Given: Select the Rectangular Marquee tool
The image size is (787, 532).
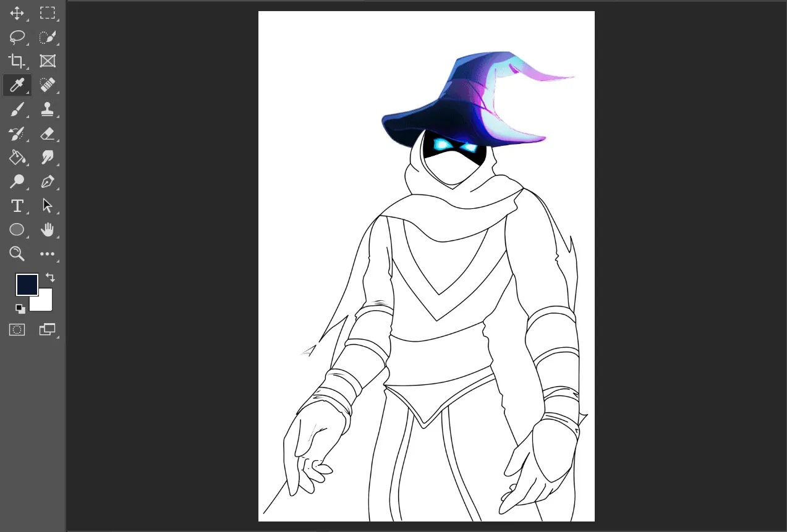Looking at the screenshot, I should click(x=48, y=13).
